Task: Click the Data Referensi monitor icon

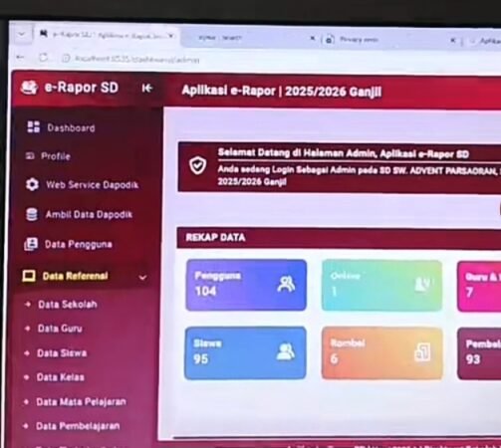Action: (x=29, y=276)
